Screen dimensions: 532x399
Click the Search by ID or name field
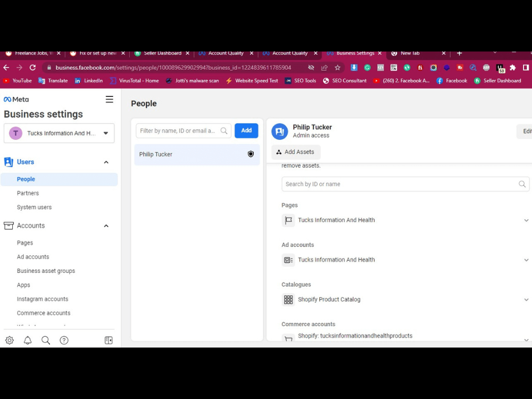[x=405, y=184]
